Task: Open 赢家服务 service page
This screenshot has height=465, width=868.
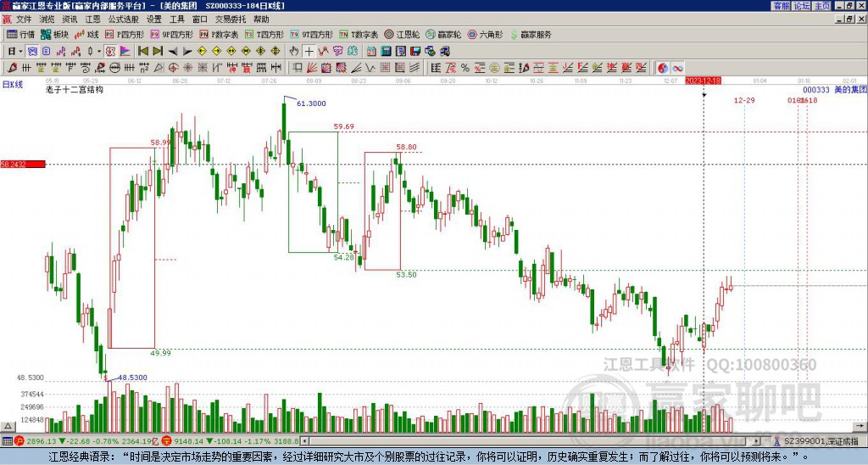Action: click(x=531, y=34)
